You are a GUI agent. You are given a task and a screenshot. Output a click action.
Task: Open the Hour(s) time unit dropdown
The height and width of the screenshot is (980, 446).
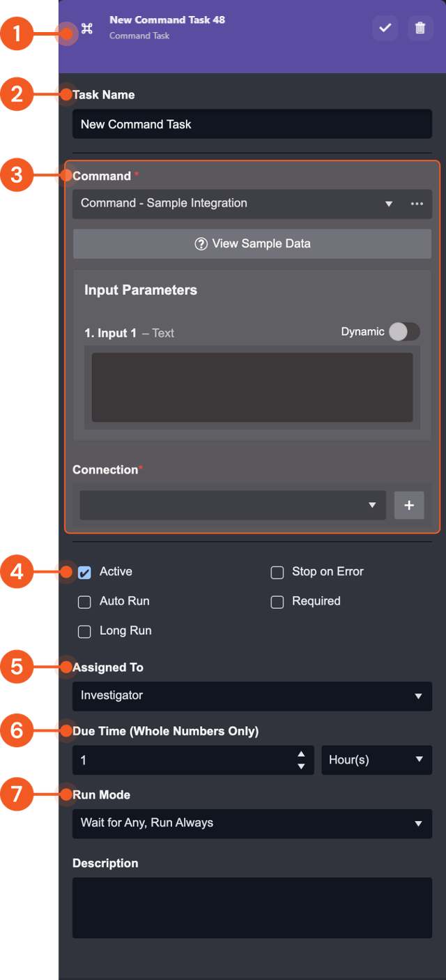[376, 760]
